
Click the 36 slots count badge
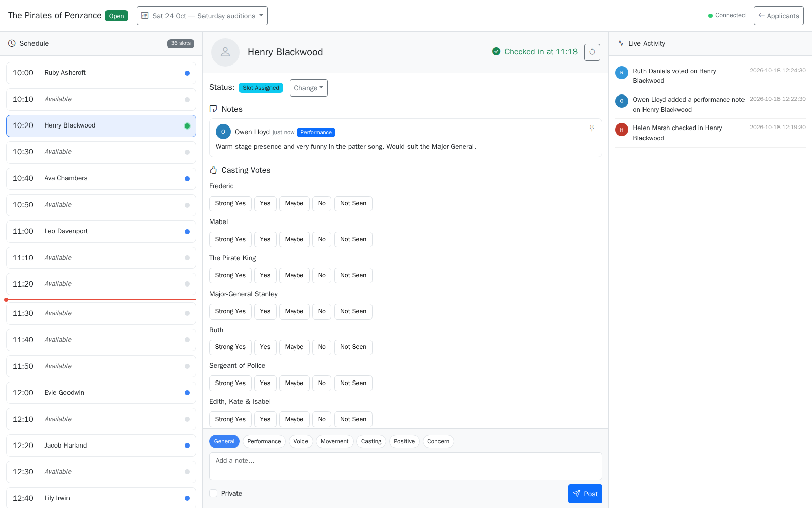pos(181,44)
